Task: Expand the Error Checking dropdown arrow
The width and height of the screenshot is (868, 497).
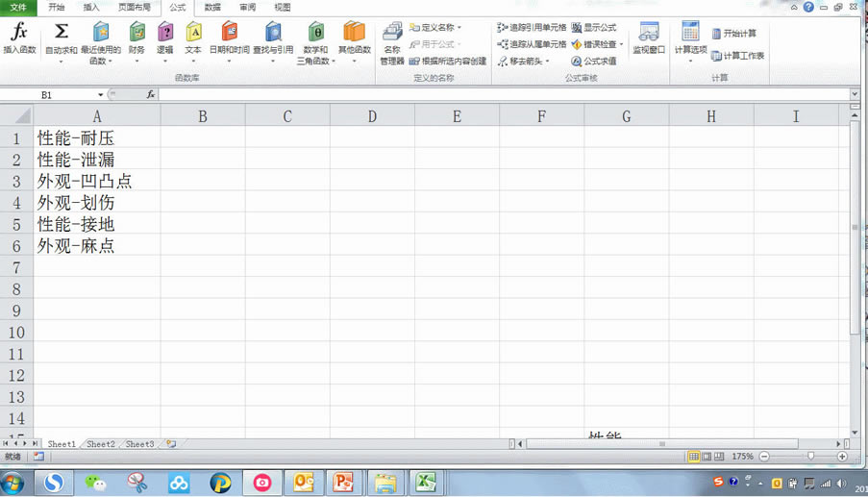Action: click(x=621, y=43)
